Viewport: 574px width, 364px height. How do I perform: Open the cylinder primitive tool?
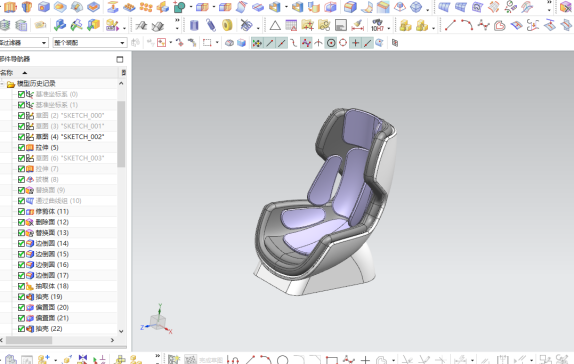194,25
